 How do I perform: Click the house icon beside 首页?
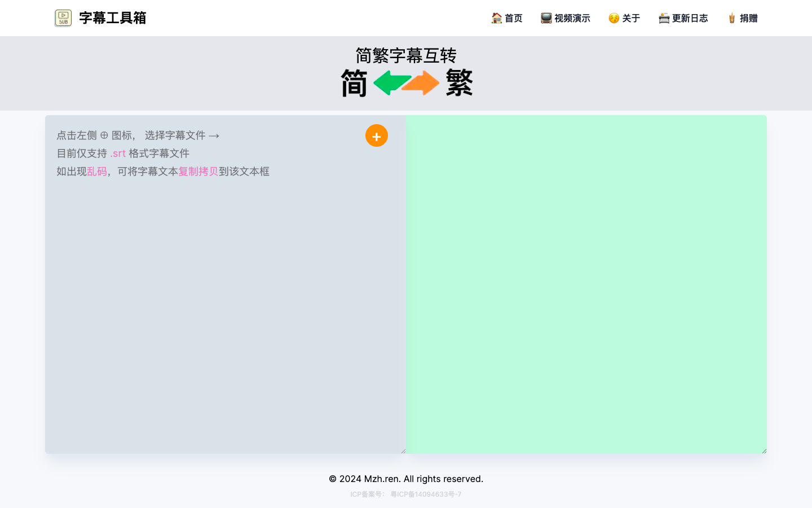click(x=496, y=17)
